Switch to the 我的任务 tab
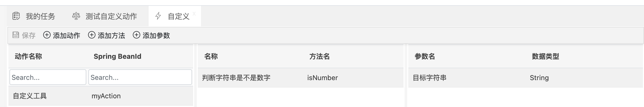 pyautogui.click(x=40, y=16)
